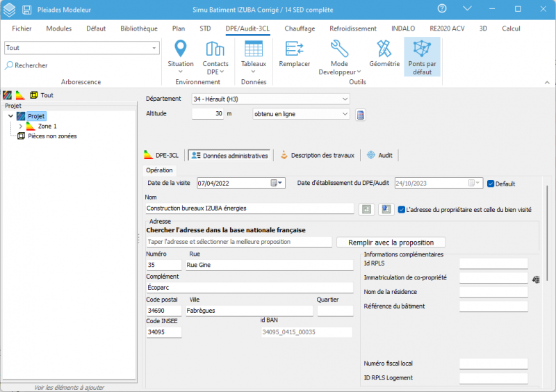Click the Id RPLS input field
Image resolution: width=556 pixels, height=392 pixels.
[x=493, y=263]
